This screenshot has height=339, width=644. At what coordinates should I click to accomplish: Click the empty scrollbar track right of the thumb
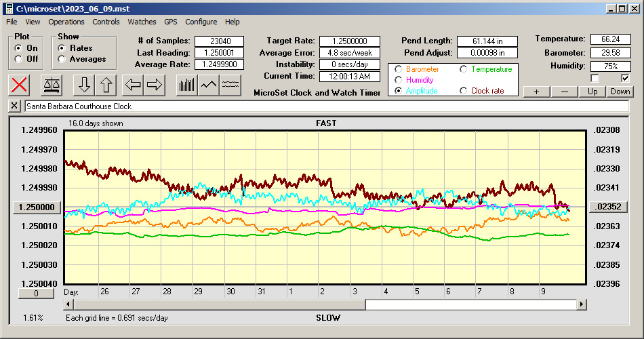pos(471,304)
